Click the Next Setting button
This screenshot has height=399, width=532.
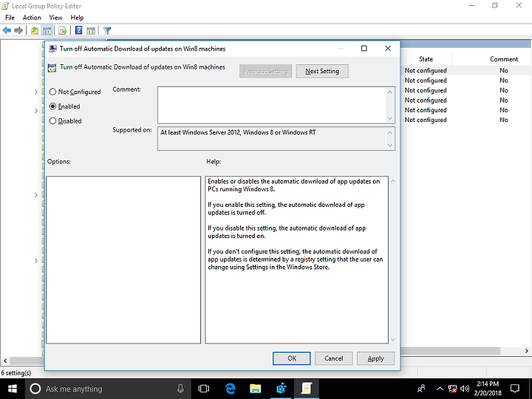322,71
